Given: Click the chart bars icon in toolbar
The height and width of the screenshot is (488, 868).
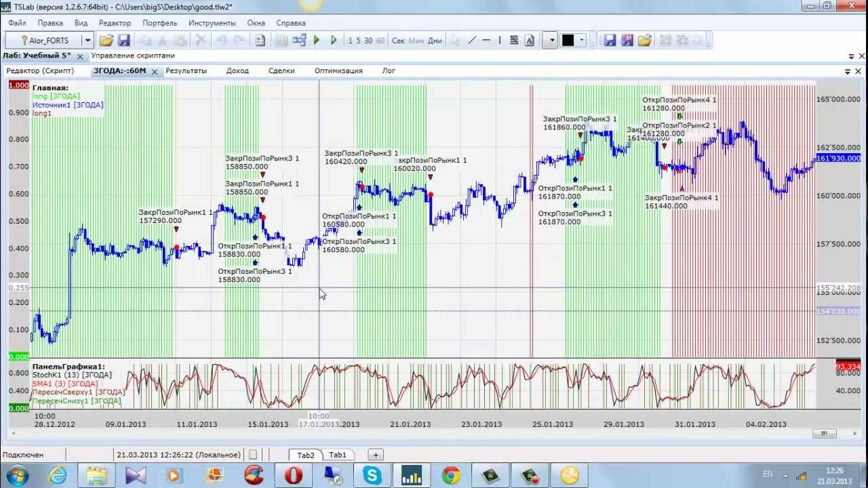Looking at the screenshot, I should (x=281, y=41).
